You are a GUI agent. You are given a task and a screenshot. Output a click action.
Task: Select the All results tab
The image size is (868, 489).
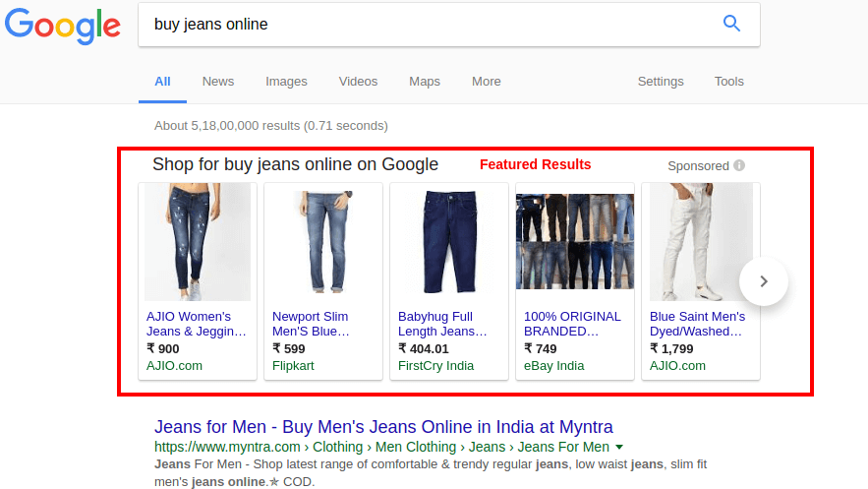coord(162,82)
